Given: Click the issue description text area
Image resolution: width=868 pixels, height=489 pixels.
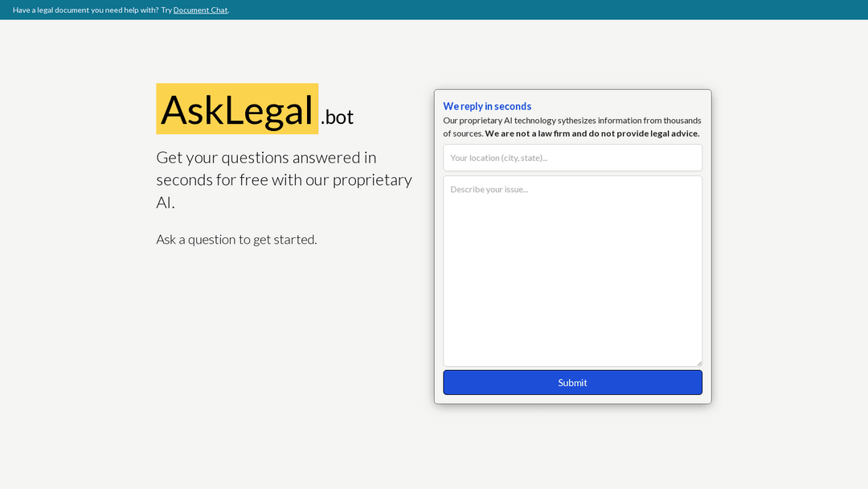Looking at the screenshot, I should click(x=572, y=269).
